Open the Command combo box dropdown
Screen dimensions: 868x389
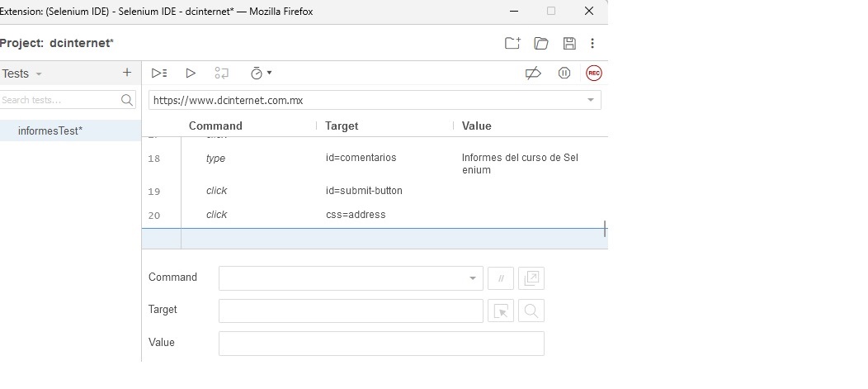click(473, 278)
